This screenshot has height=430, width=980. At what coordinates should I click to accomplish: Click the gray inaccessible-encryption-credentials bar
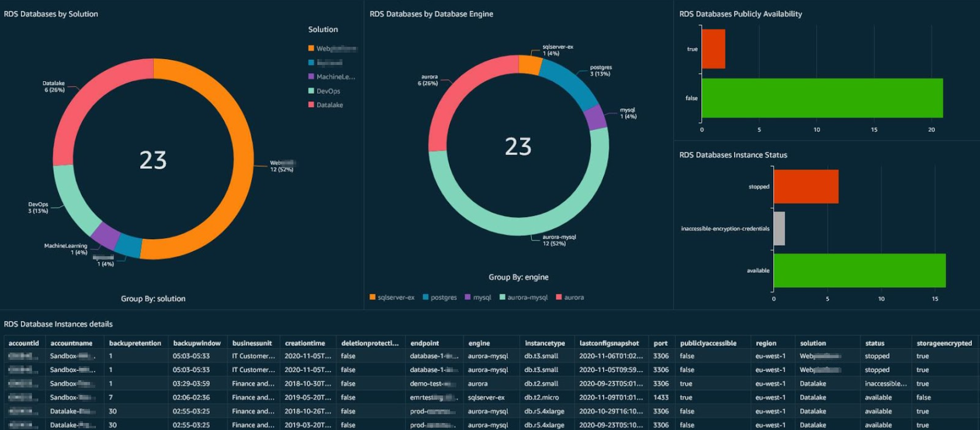[x=779, y=229]
